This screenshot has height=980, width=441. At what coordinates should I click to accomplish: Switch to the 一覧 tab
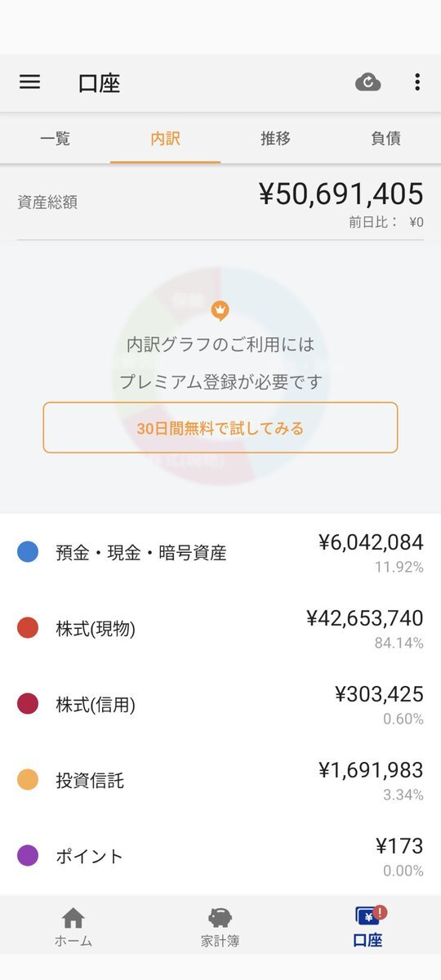55,138
